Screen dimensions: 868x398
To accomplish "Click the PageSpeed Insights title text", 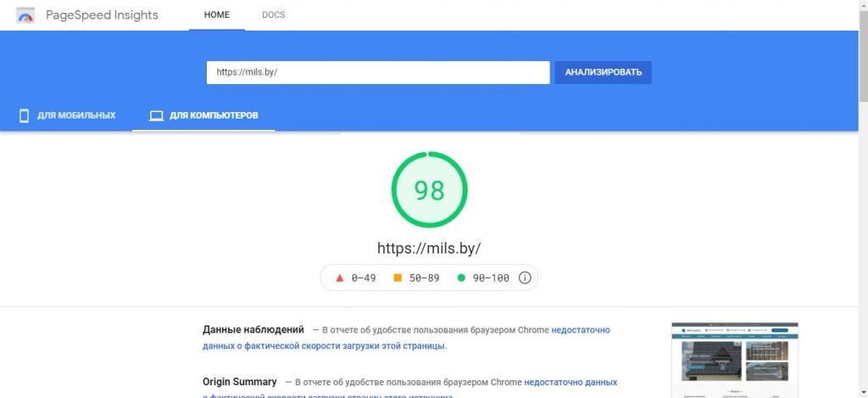I will (102, 15).
